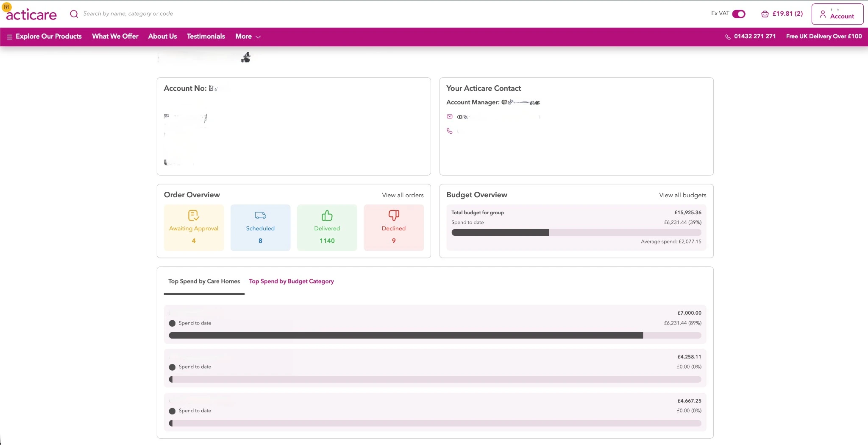Open the Delivered orders card
The image size is (868, 445).
tap(327, 228)
